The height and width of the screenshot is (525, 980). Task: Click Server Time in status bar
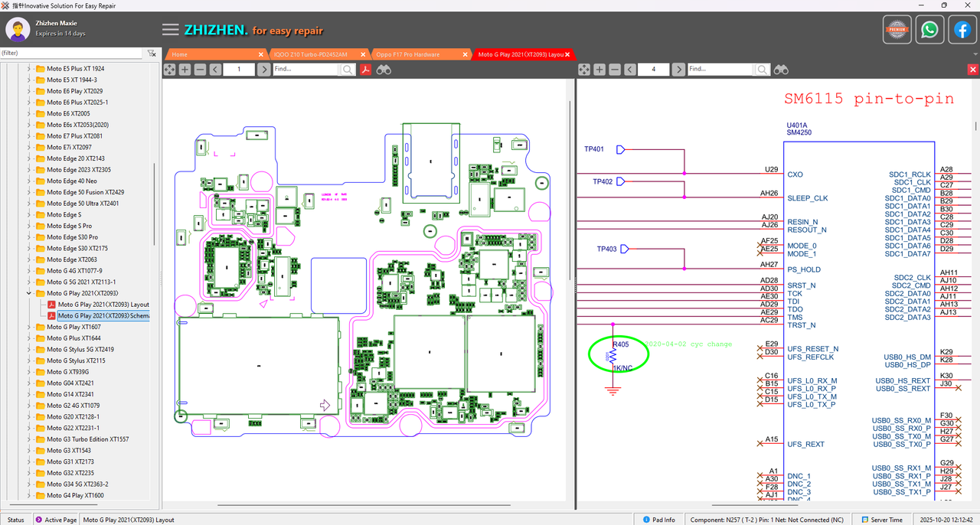tap(881, 520)
